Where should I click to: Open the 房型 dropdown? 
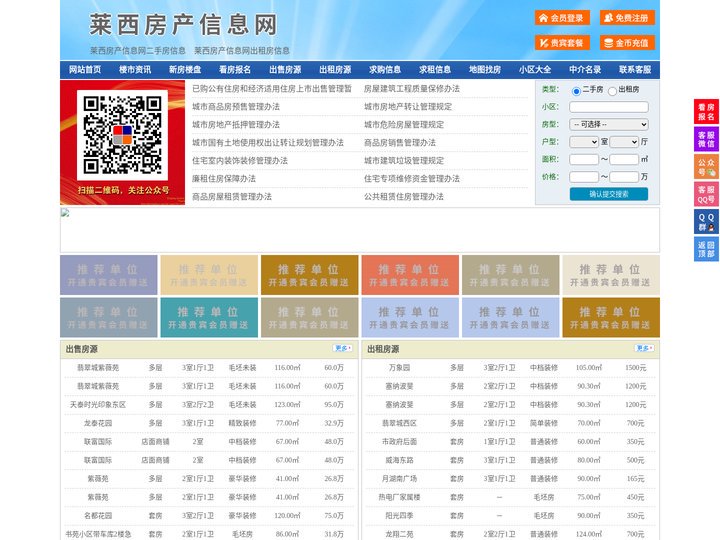(x=609, y=124)
